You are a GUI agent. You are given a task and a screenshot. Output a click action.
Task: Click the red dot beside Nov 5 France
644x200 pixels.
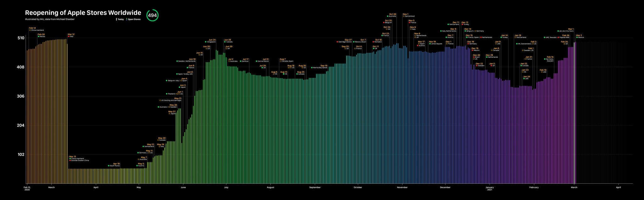pyautogui.click(x=409, y=23)
